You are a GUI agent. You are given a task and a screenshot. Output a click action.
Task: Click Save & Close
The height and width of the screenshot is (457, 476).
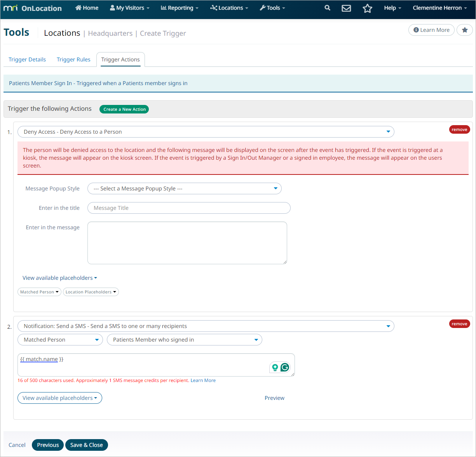click(87, 445)
